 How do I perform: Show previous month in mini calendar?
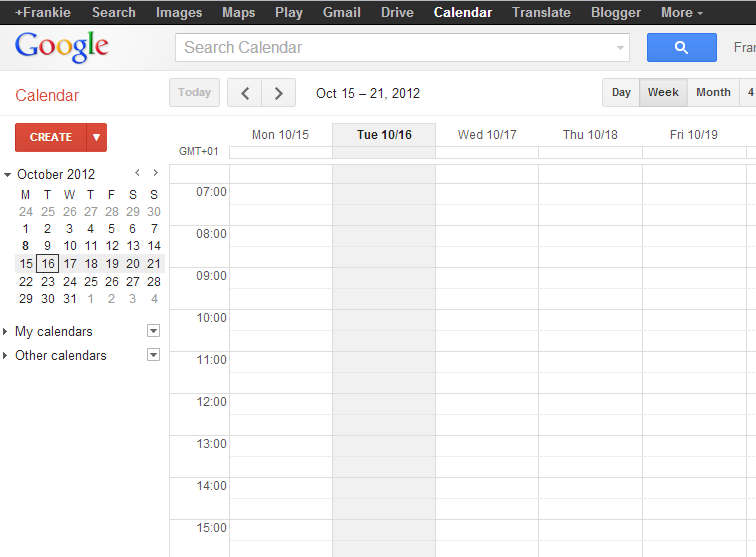pyautogui.click(x=137, y=173)
